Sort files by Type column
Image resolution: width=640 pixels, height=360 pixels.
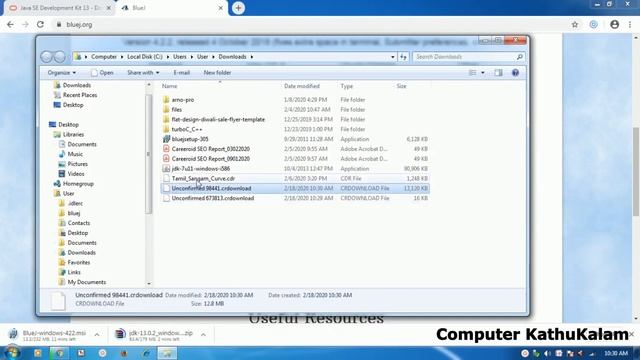pos(347,86)
